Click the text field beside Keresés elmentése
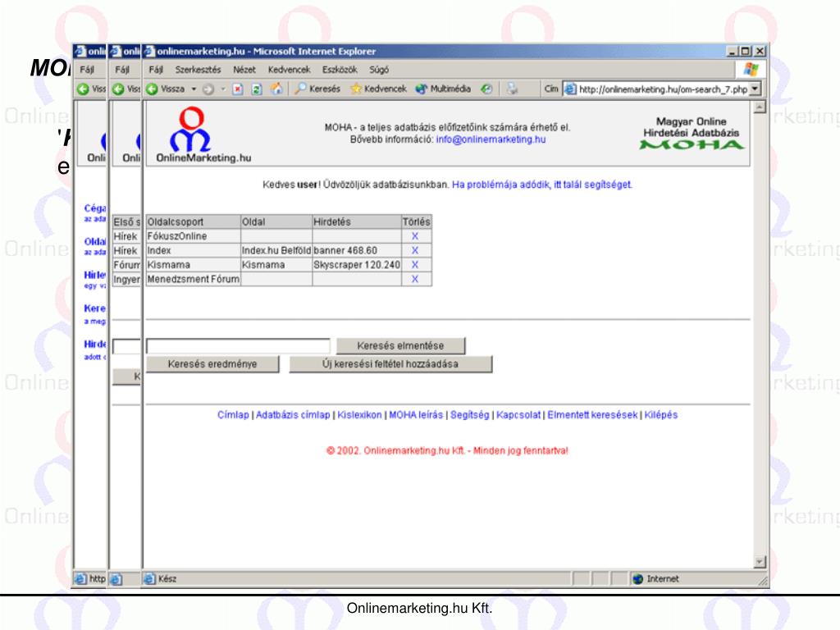Image resolution: width=840 pixels, height=630 pixels. coord(239,345)
